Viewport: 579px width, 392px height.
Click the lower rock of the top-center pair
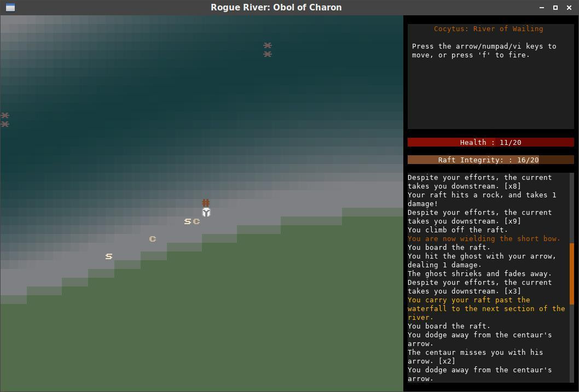click(268, 54)
